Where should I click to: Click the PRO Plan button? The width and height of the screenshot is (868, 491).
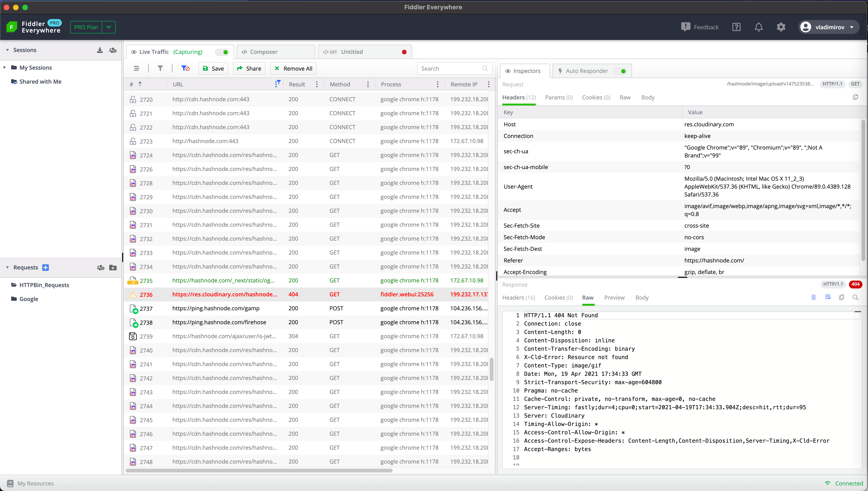point(86,27)
